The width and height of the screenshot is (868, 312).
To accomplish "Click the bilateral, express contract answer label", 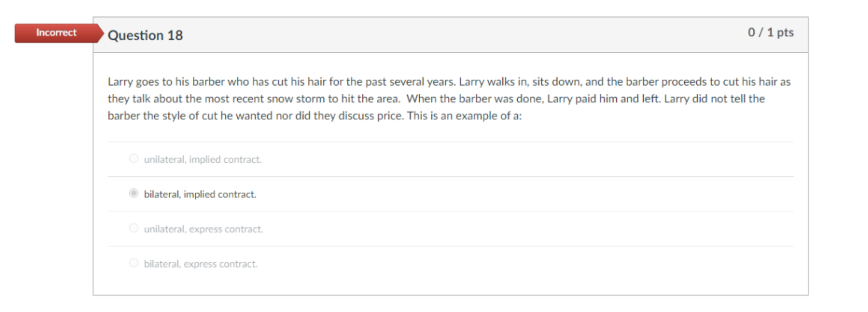I will (200, 263).
